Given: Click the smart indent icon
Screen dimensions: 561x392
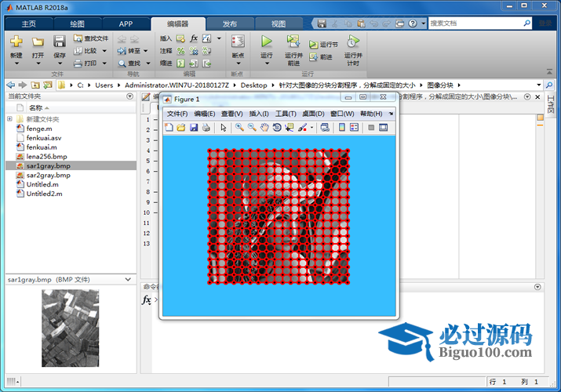Looking at the screenshot, I should [180, 64].
